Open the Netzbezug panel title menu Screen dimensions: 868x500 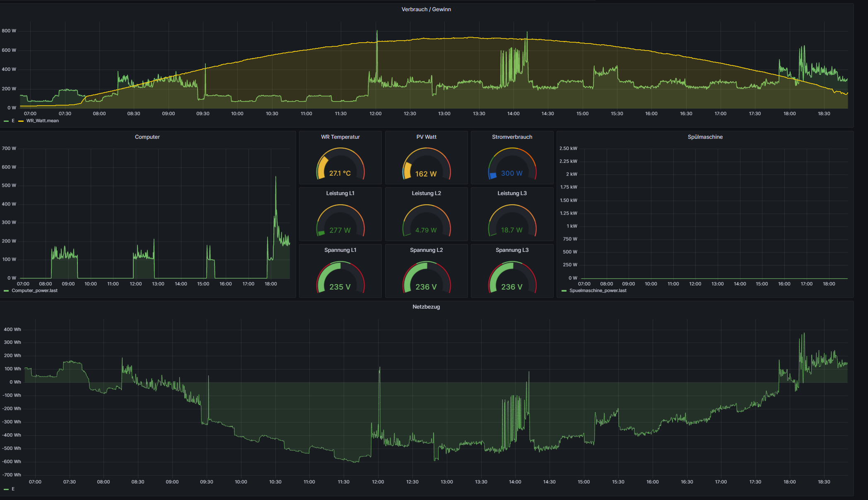tap(426, 307)
